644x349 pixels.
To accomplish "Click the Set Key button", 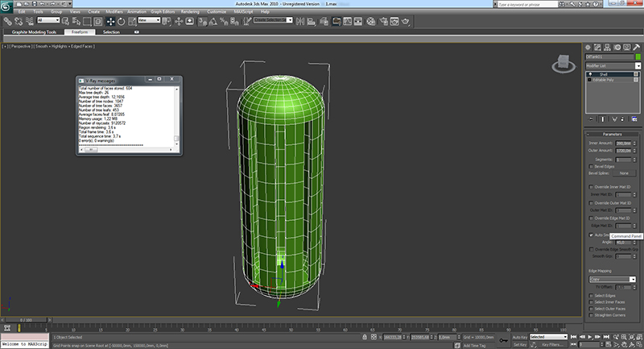I will point(519,344).
